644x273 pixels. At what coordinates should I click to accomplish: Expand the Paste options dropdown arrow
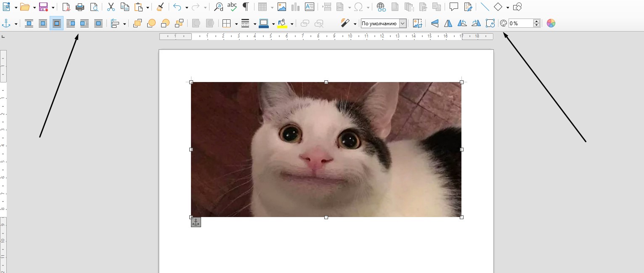pyautogui.click(x=148, y=7)
